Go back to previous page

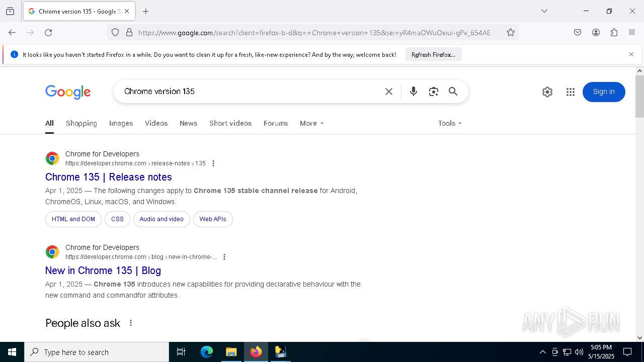(12, 32)
